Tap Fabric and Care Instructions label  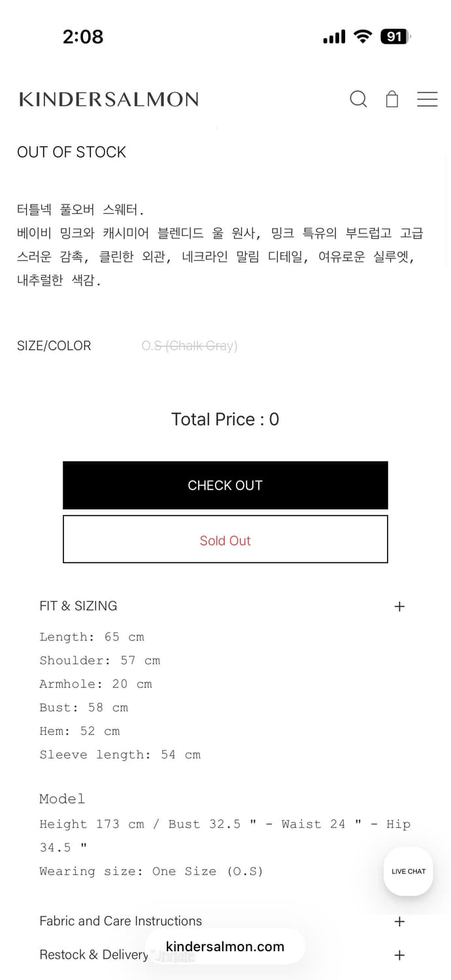pyautogui.click(x=121, y=921)
